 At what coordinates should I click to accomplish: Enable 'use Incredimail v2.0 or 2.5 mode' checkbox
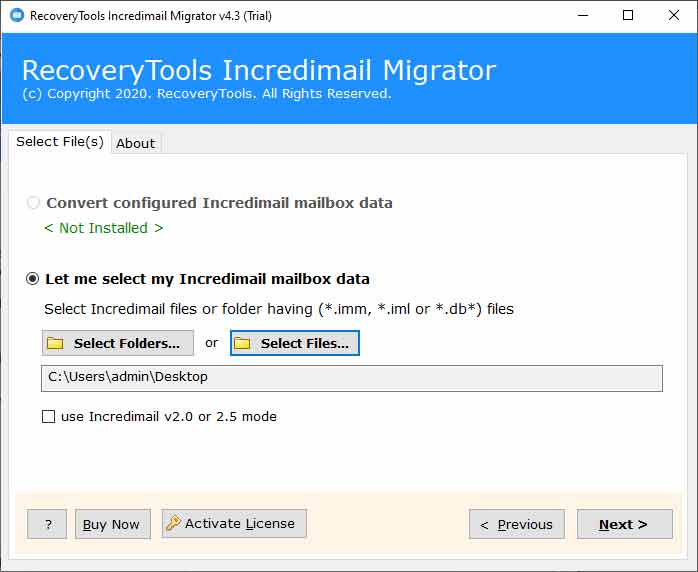point(49,417)
